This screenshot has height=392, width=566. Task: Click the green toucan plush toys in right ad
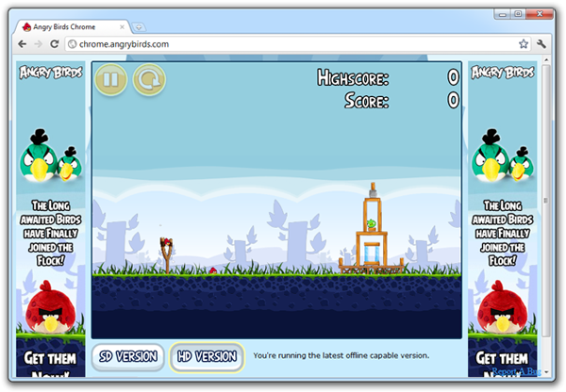(x=503, y=155)
